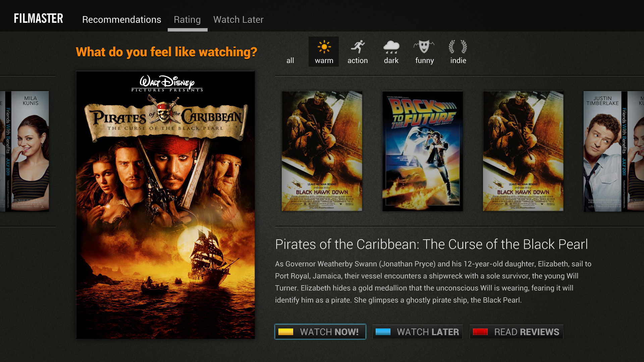Click the yellow swatch on Watch Now

pos(286,332)
